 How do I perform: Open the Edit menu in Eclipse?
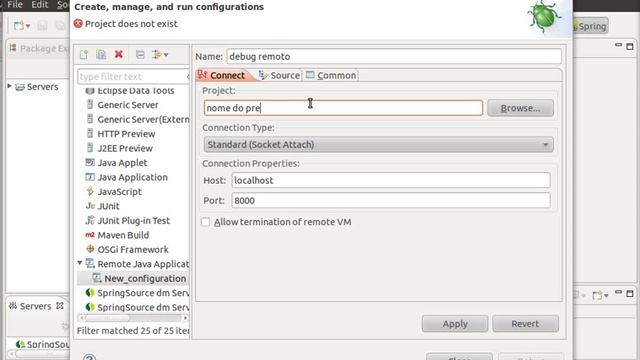tap(40, 4)
